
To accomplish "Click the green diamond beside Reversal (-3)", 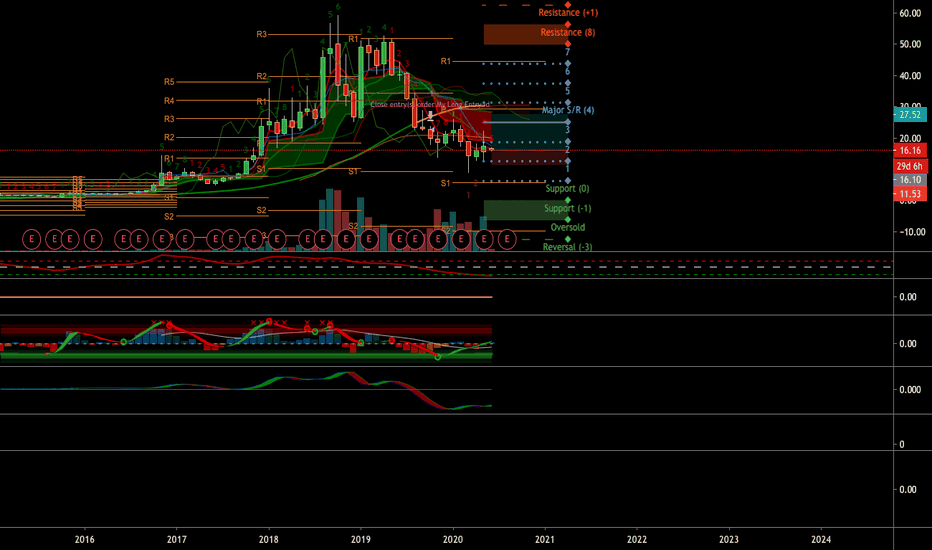I will [x=568, y=239].
